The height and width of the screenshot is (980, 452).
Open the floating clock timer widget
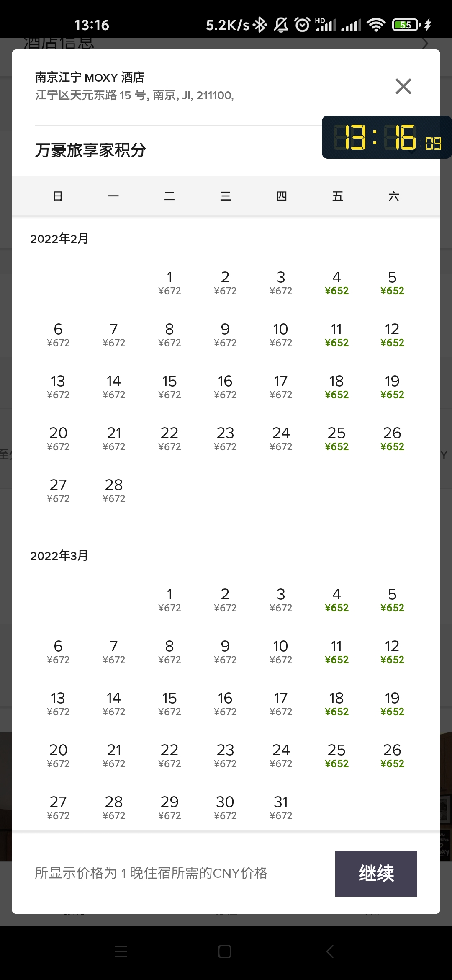pyautogui.click(x=387, y=137)
